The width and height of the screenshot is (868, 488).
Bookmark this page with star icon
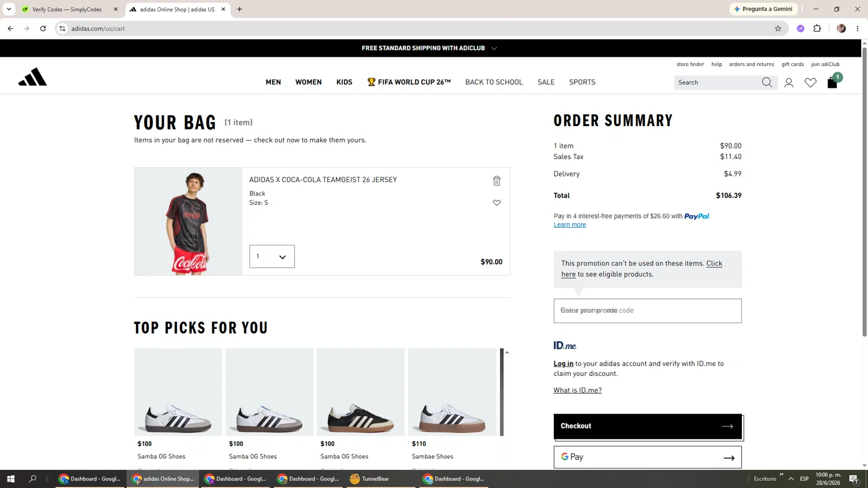pyautogui.click(x=778, y=28)
